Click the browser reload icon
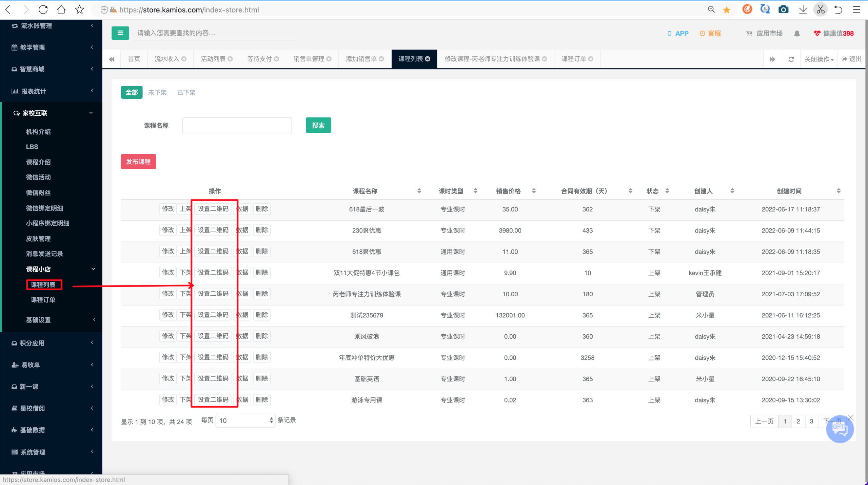Image resolution: width=868 pixels, height=485 pixels. click(x=43, y=10)
